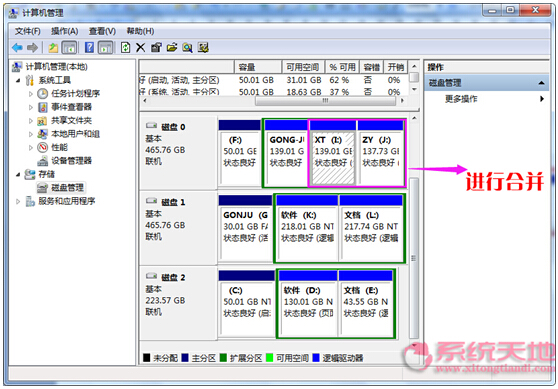
Task: Open the 文件(F) menu
Action: coord(27,31)
